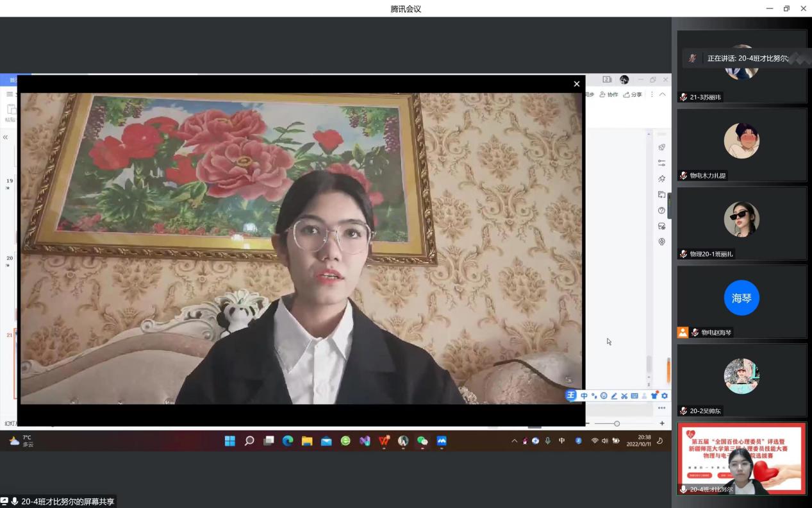Click the 分享 share button
Image resolution: width=812 pixels, height=508 pixels.
click(633, 95)
